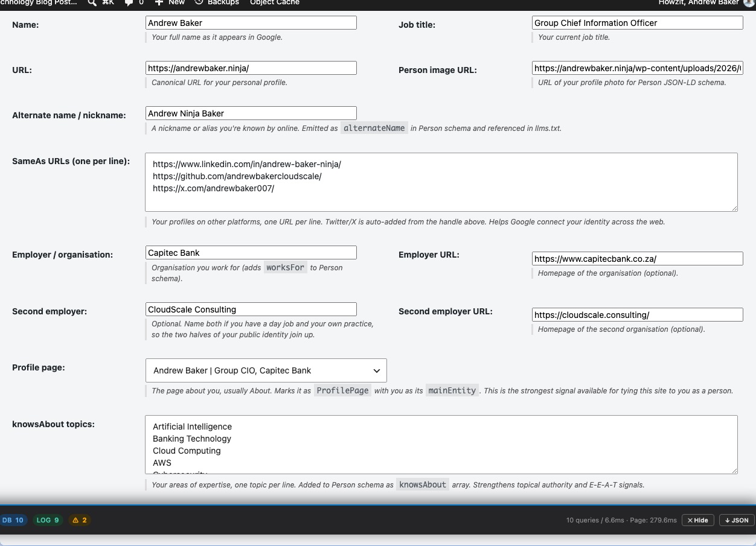Click the knowsAbout topics label
This screenshot has width=756, height=546.
(x=53, y=424)
